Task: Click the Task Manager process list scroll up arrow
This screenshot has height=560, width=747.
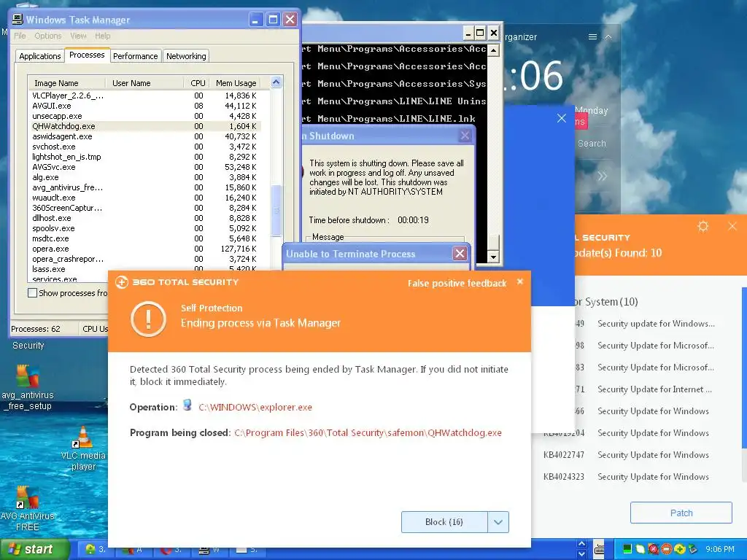Action: tap(276, 82)
